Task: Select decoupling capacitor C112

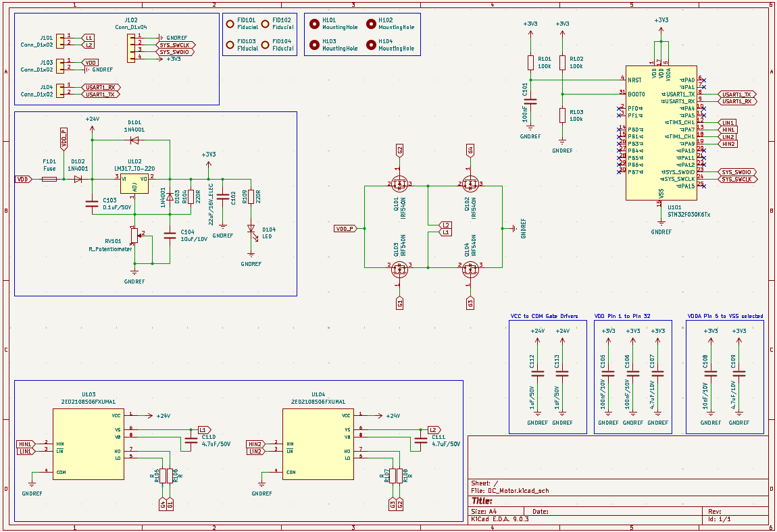Action: pyautogui.click(x=538, y=373)
